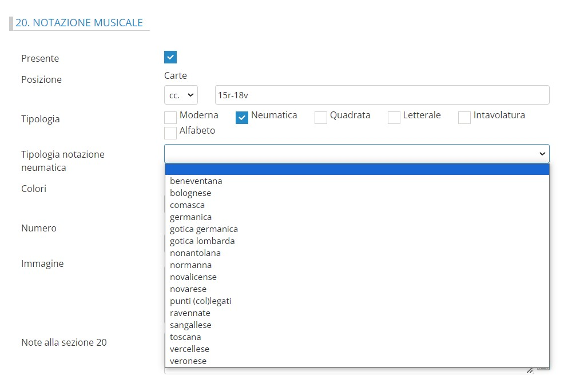Uncheck the Neumatica checkbox
Screen dimensions: 576x392
[x=242, y=118]
